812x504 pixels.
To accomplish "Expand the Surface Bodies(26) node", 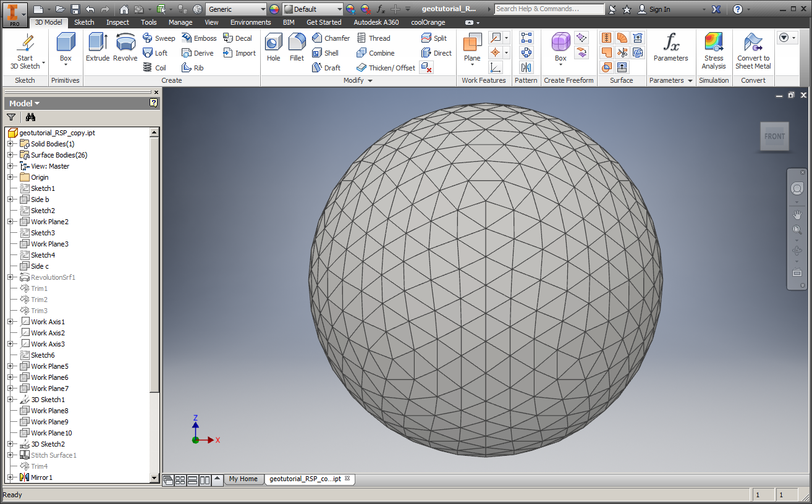I will [10, 155].
